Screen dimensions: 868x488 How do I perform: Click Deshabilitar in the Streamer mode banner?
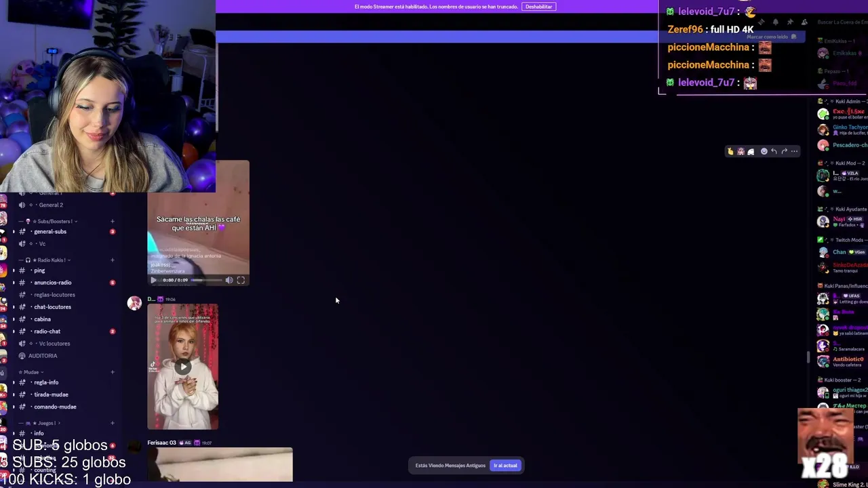(538, 7)
